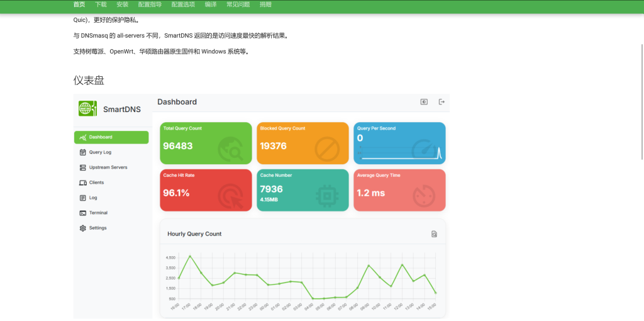Open the 配置指导 menu item
This screenshot has height=321, width=644.
click(150, 4)
